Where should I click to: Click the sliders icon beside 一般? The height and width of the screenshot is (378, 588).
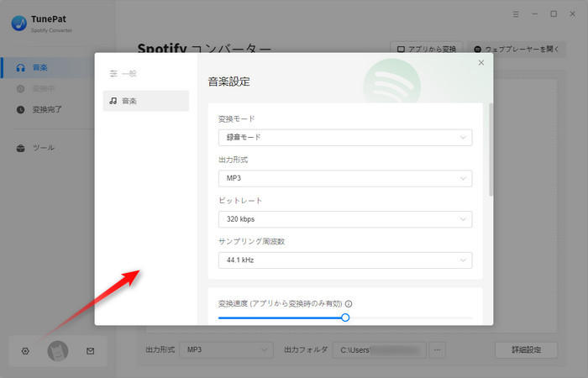click(x=113, y=74)
